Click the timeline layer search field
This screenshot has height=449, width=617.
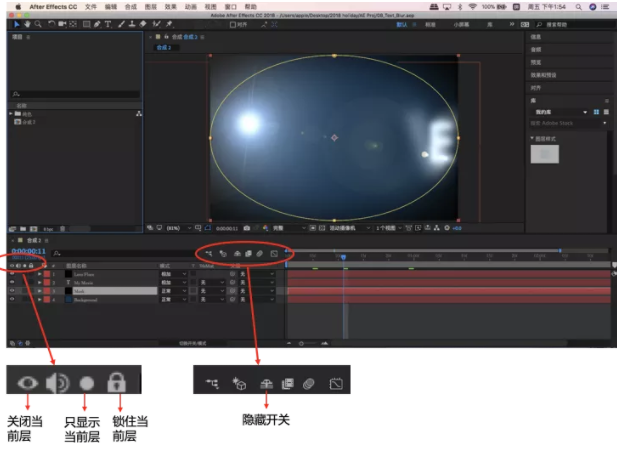pos(124,254)
